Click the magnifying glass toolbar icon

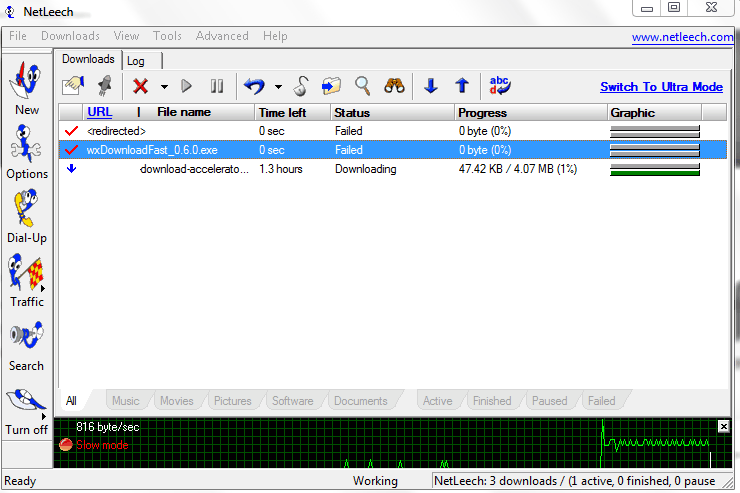(362, 86)
